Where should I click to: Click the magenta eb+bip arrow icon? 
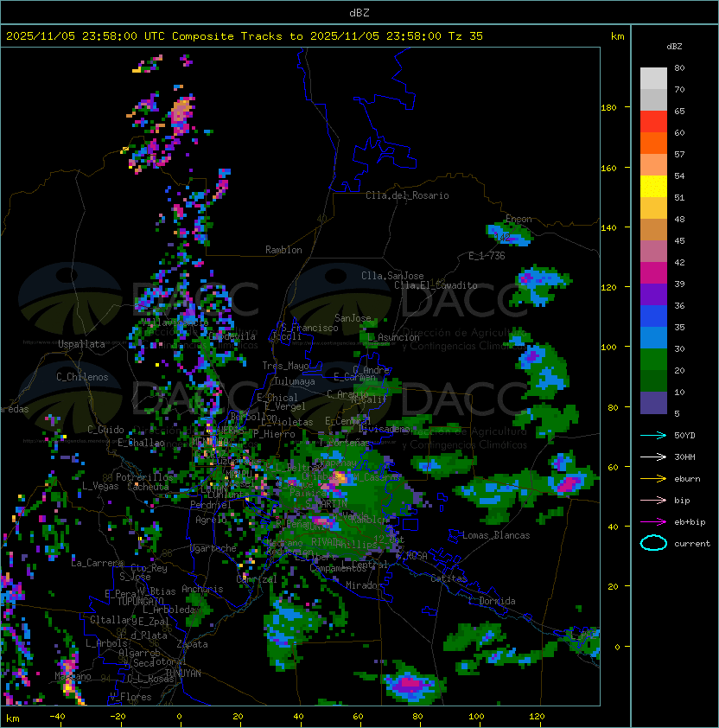pyautogui.click(x=653, y=522)
